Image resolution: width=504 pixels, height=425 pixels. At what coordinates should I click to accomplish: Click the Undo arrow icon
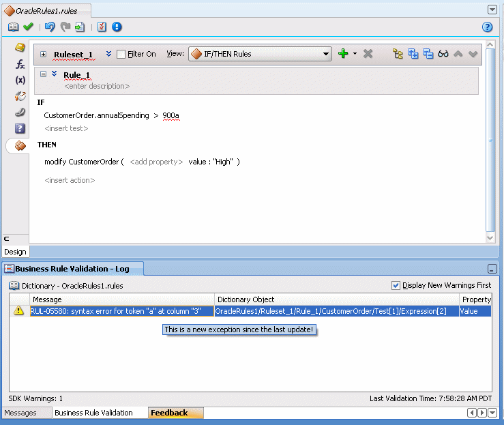tap(50, 27)
